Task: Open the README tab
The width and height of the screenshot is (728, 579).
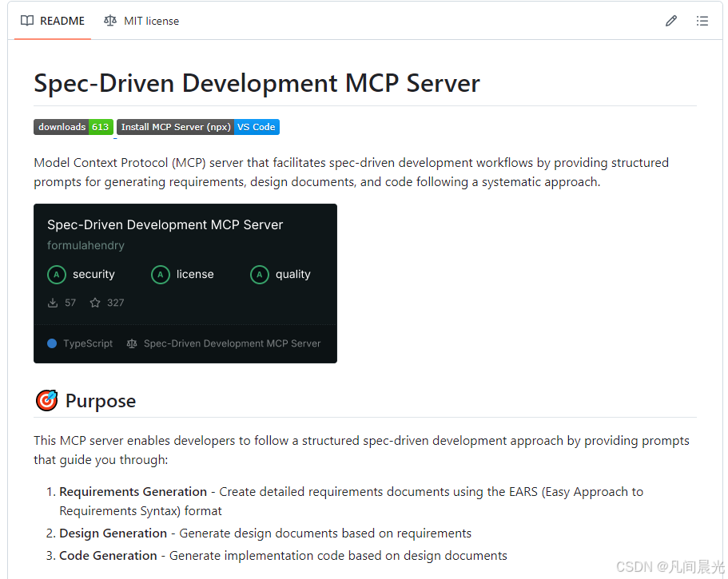Action: [53, 21]
